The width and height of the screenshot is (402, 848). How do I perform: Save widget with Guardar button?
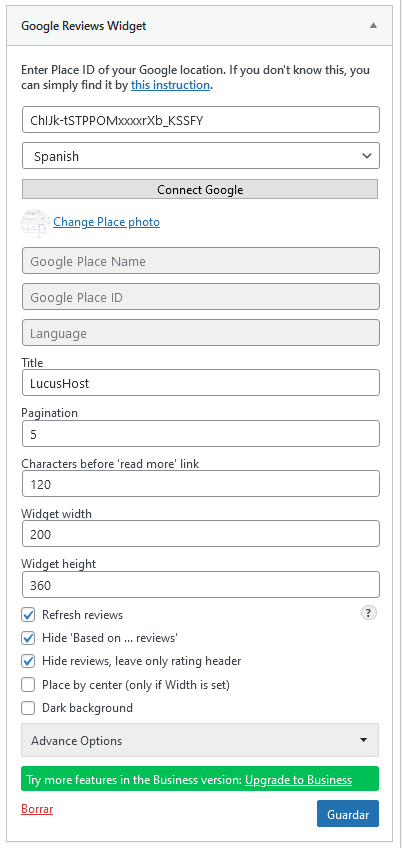pos(348,814)
